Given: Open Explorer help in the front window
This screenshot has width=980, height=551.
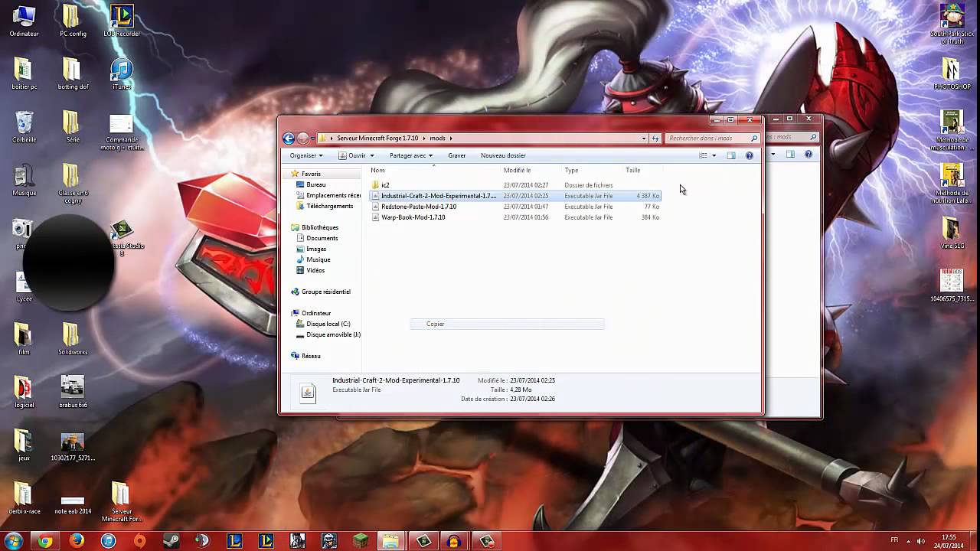Looking at the screenshot, I should coord(750,155).
